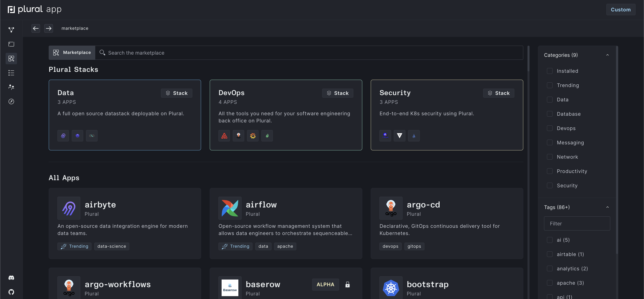Click the Grafana icon in DevOps stack
Viewport: 644px width, 299px height.
tap(253, 136)
